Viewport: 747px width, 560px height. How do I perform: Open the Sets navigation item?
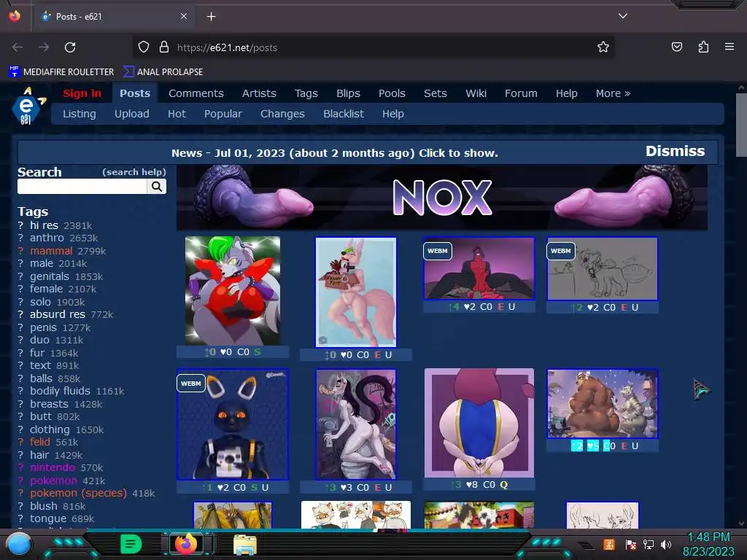pos(436,93)
